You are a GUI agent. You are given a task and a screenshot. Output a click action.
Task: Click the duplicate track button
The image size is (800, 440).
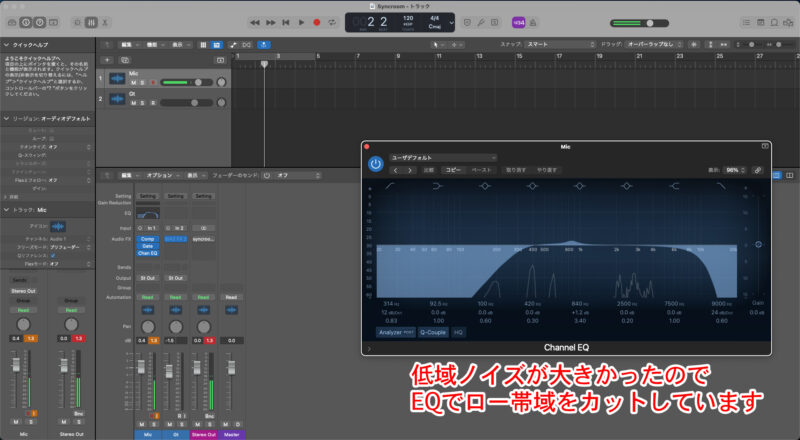click(x=124, y=60)
